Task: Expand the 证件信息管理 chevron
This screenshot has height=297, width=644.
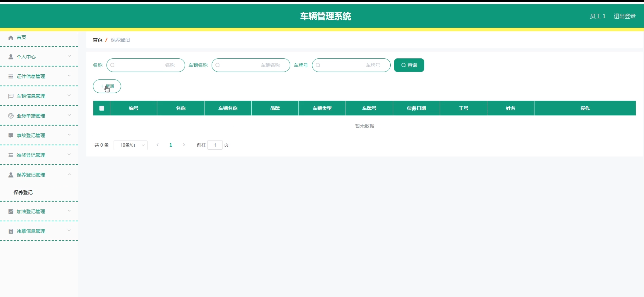Action: [x=69, y=76]
